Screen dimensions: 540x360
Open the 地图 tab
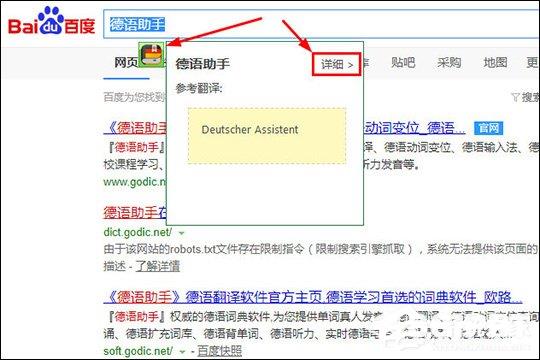pos(495,63)
